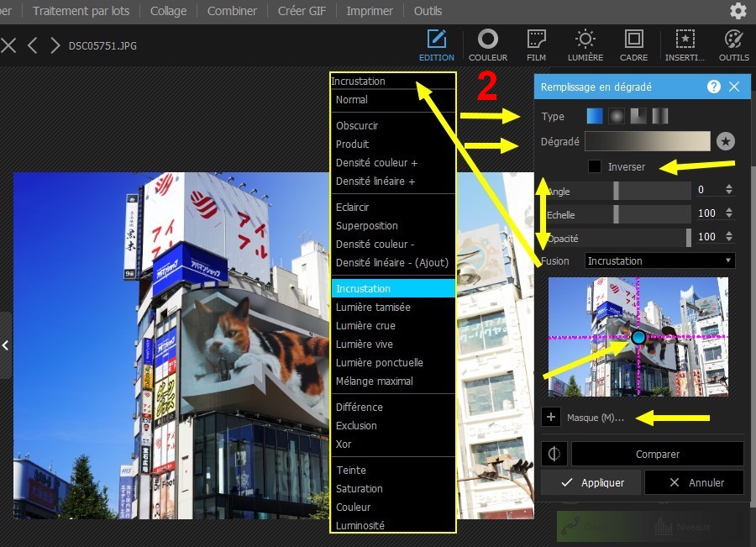Open the Outils menu in top bar
Image resolution: width=756 pixels, height=547 pixels.
point(428,11)
